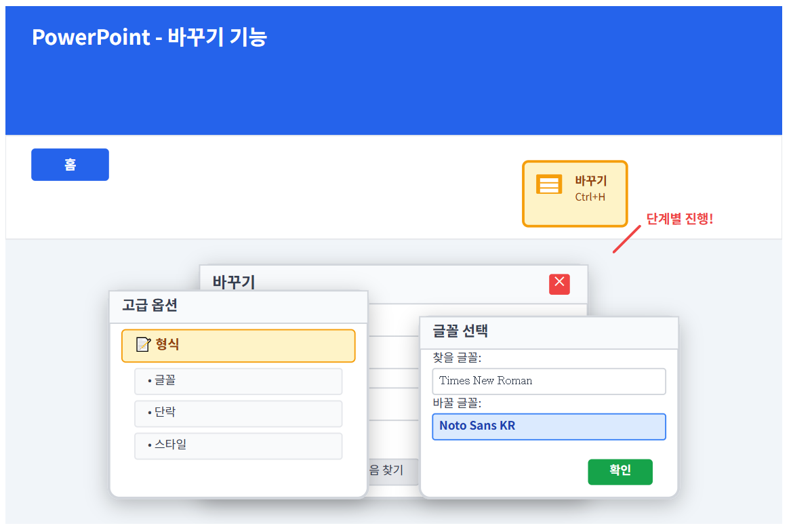
Task: Choose the 단락 option
Action: [238, 413]
